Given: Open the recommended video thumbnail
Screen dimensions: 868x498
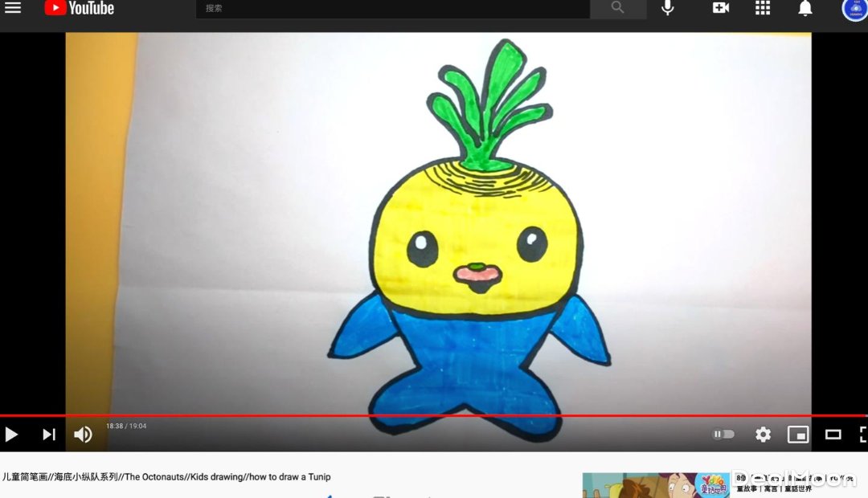Looking at the screenshot, I should (x=656, y=485).
